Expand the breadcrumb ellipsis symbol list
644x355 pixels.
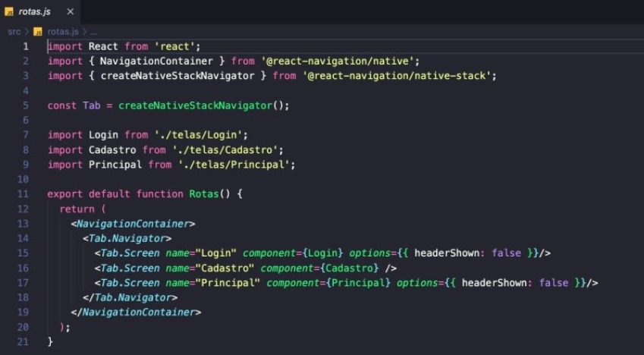[93, 32]
